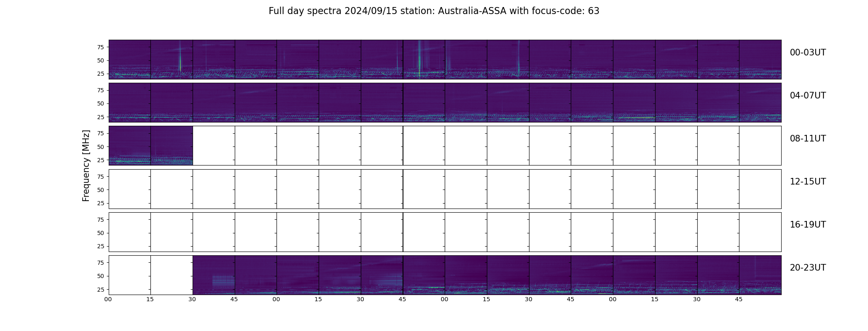The width and height of the screenshot is (868, 331).
Task: Click the 25 MHz tick on bottom row
Action: click(100, 290)
